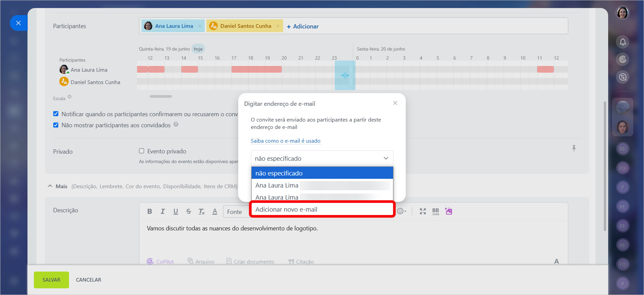Choose Adicionar novo e-mail option

[322, 209]
